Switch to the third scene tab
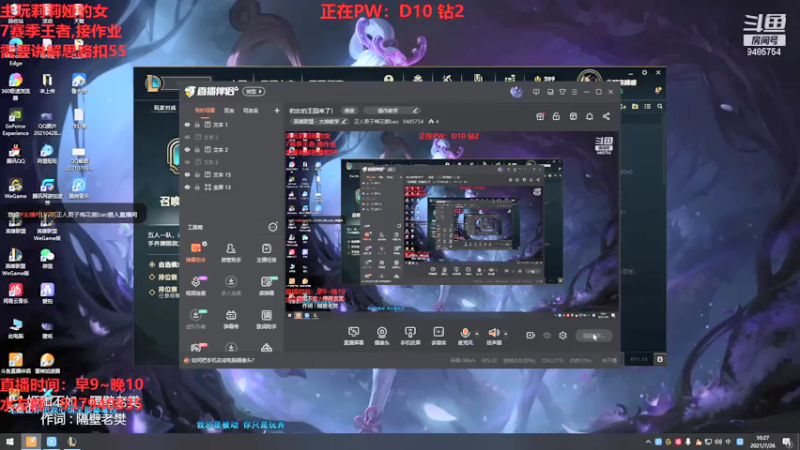Viewport: 800px width, 450px height. (x=250, y=110)
